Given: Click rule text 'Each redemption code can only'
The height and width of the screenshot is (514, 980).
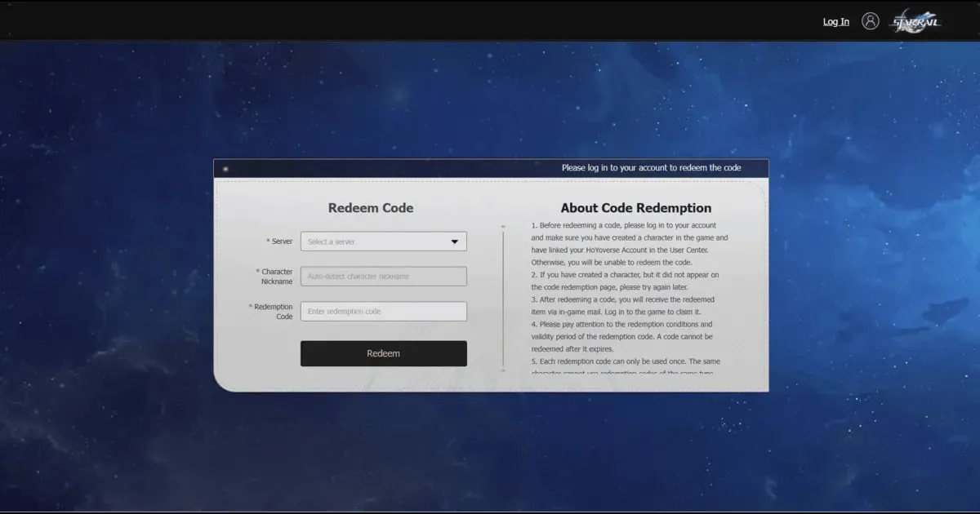Looking at the screenshot, I should click(626, 366).
